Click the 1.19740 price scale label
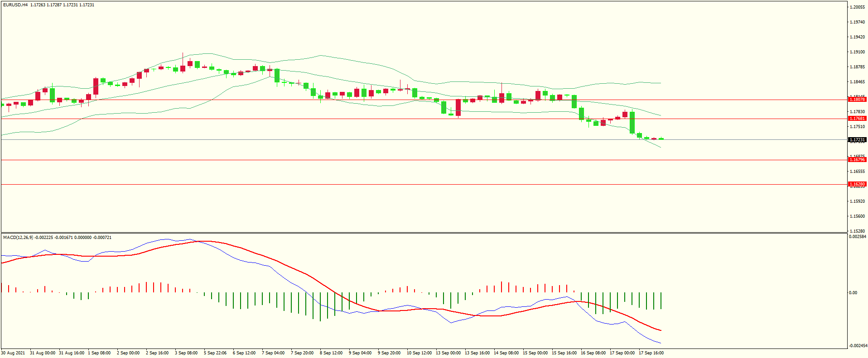This screenshot has height=358, width=868. click(x=858, y=22)
